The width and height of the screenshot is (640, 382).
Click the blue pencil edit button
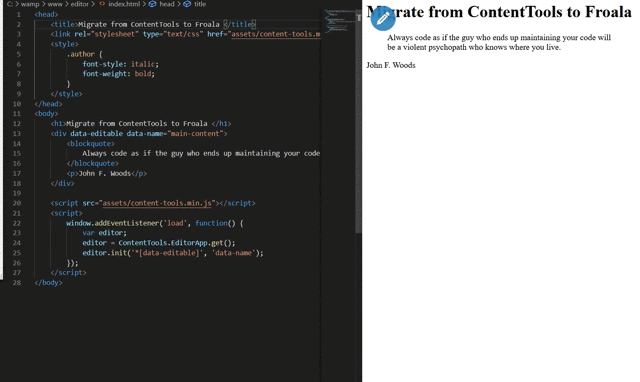[x=383, y=18]
